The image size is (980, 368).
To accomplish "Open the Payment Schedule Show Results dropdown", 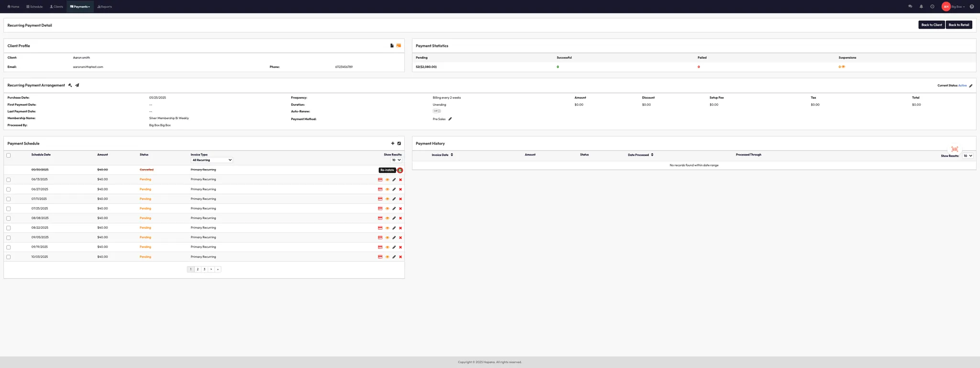I will pos(396,160).
